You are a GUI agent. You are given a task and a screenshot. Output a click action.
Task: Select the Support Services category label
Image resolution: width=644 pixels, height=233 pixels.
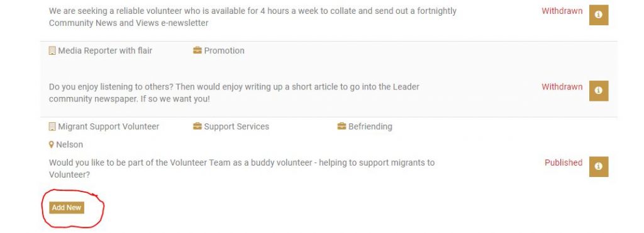coord(236,127)
